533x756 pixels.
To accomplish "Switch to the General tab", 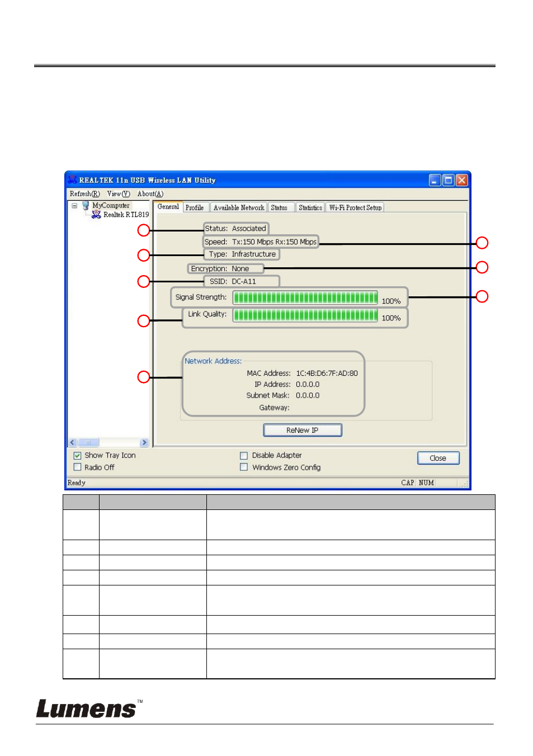I will click(x=168, y=206).
